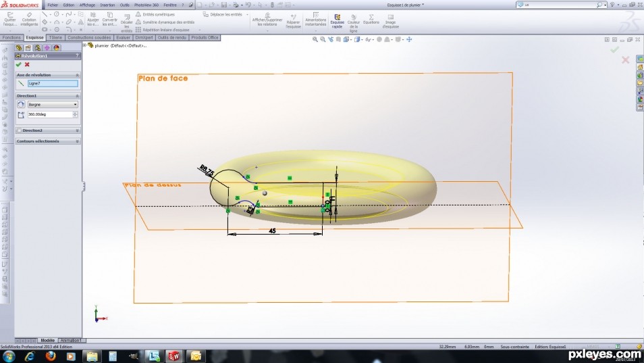This screenshot has width=644, height=363.
Task: Click Convertir les entités tool
Action: pos(109,20)
